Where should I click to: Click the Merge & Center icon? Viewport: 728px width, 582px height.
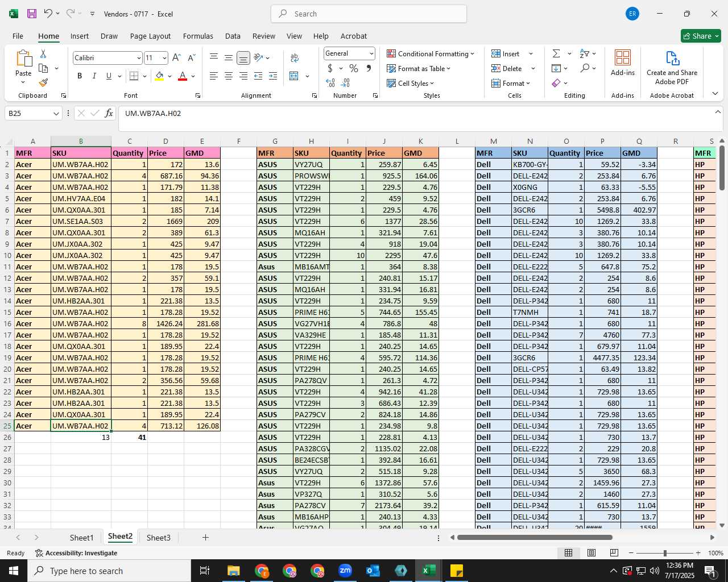(x=294, y=76)
